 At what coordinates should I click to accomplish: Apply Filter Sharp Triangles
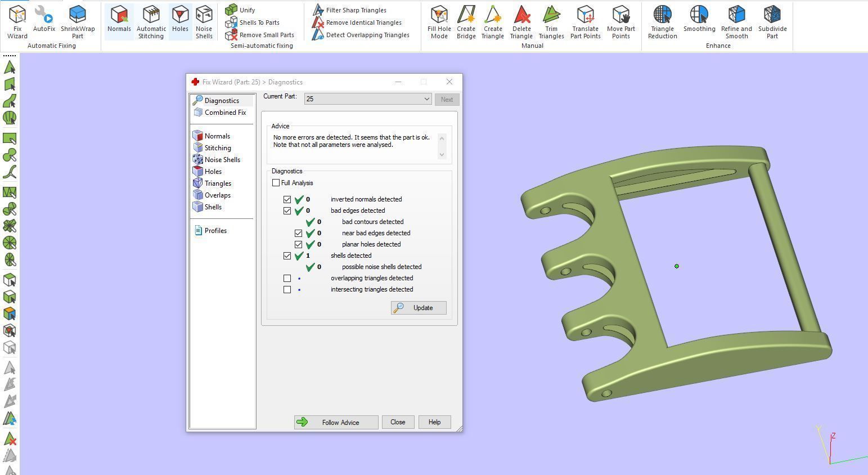349,10
